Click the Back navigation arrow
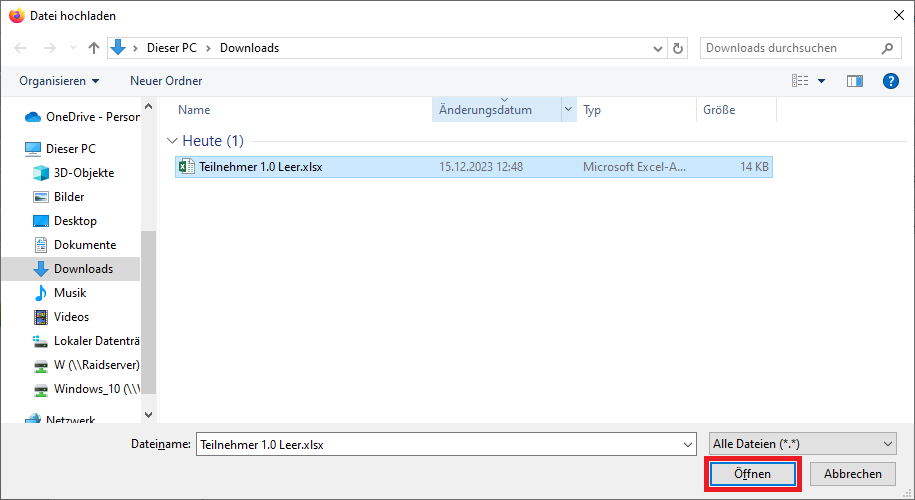Screen dimensions: 915x500 [x=20, y=48]
